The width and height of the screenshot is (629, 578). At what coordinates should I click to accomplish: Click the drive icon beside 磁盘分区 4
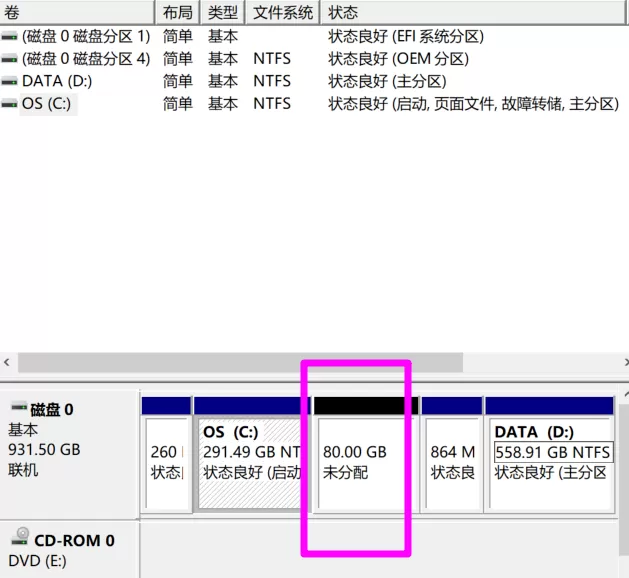pos(9,59)
